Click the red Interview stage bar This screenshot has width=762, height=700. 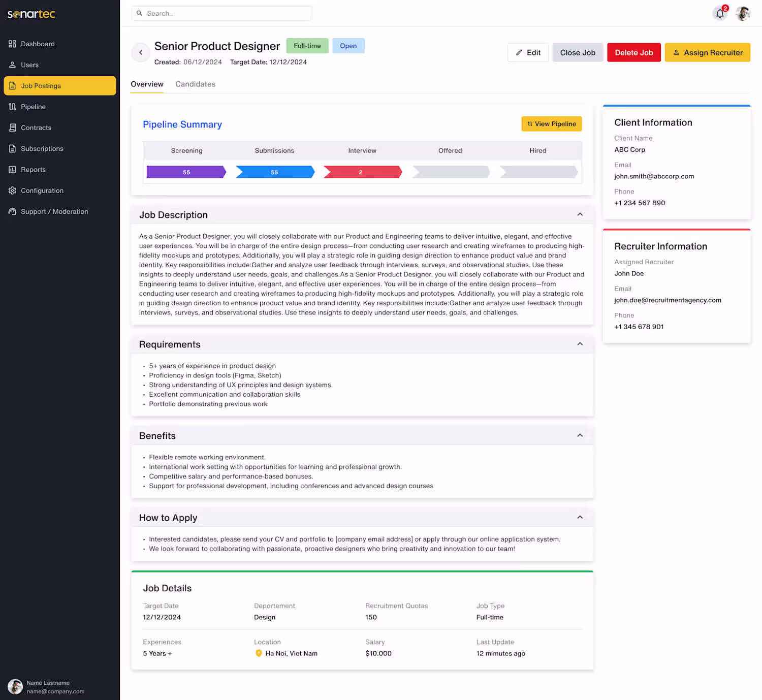(363, 172)
